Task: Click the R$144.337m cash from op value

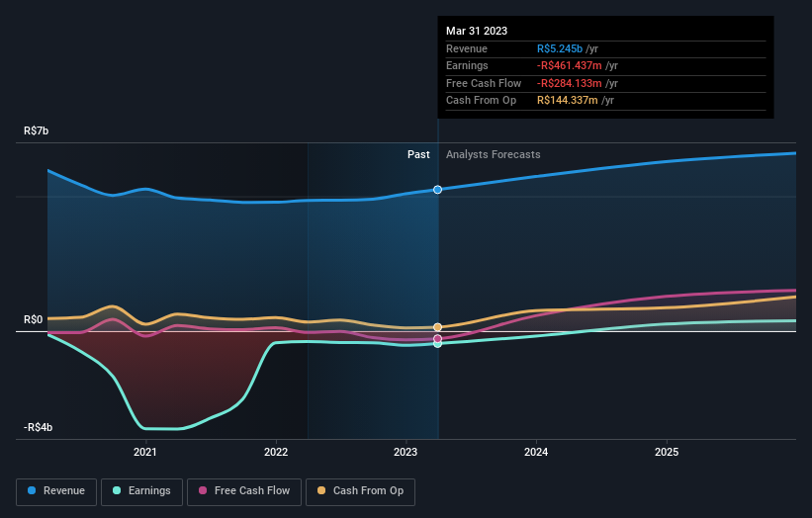Action: [567, 101]
